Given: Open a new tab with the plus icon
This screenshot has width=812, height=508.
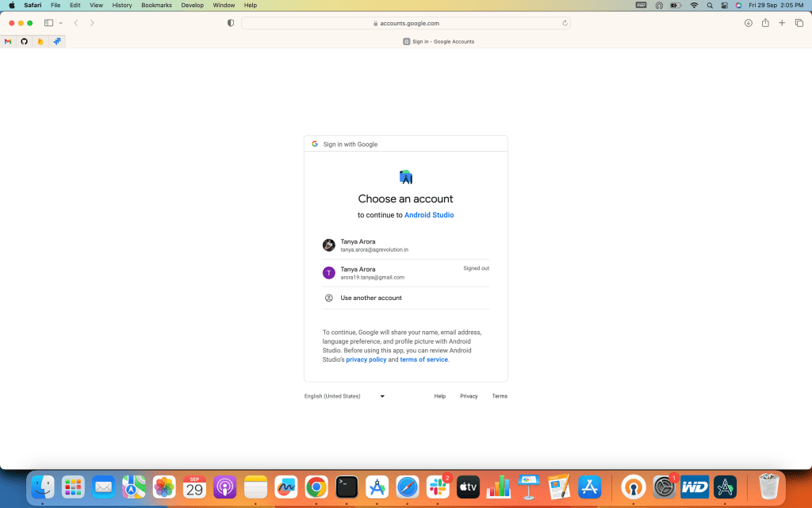Looking at the screenshot, I should click(x=782, y=23).
